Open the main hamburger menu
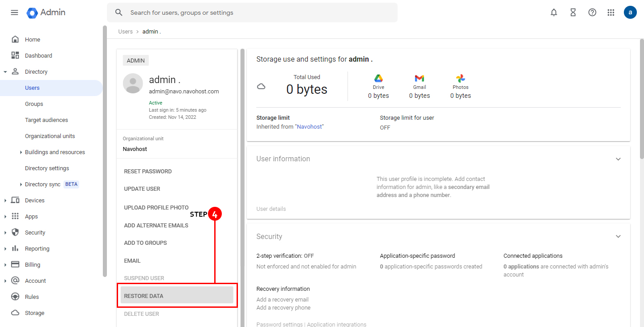The height and width of the screenshot is (327, 644). coord(14,13)
